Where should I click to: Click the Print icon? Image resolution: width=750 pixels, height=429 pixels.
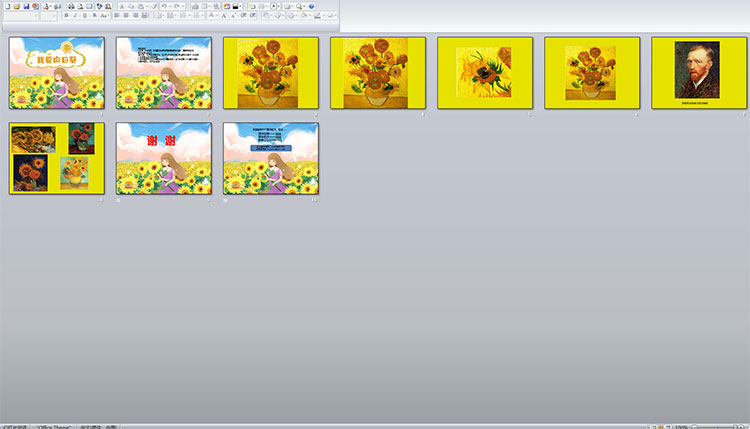pyautogui.click(x=71, y=7)
